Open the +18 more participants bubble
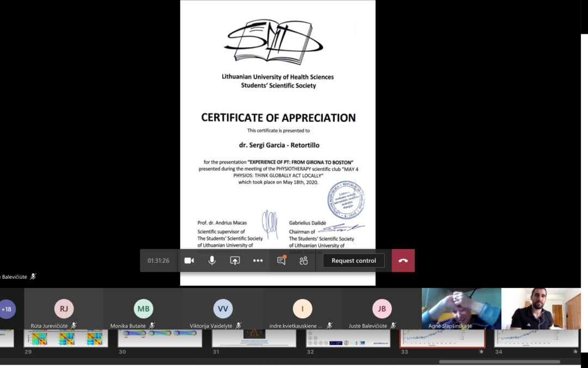This screenshot has width=588, height=368. [x=7, y=309]
